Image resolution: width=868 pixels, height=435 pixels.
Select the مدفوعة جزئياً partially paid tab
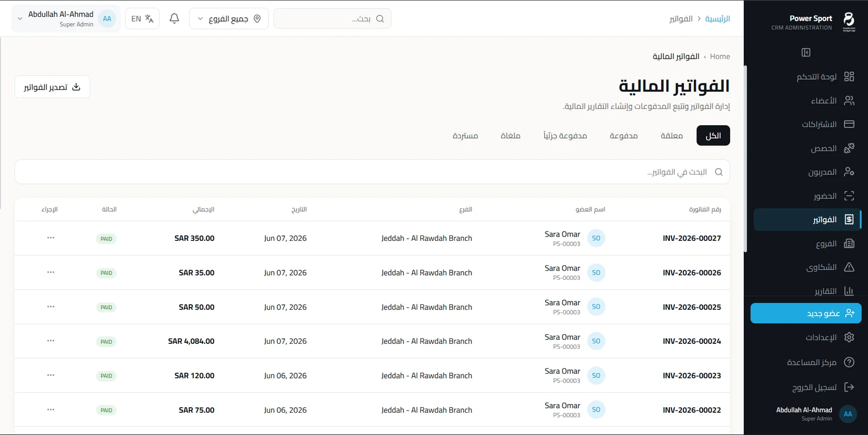pos(565,136)
